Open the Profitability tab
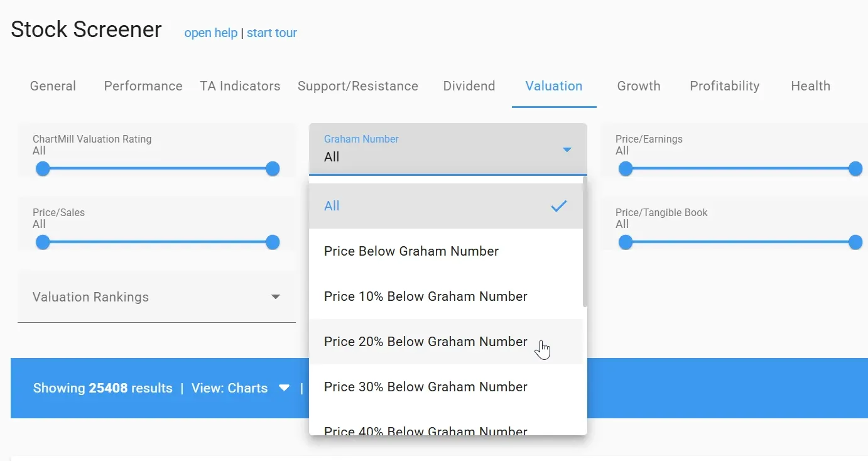868x461 pixels. click(724, 86)
